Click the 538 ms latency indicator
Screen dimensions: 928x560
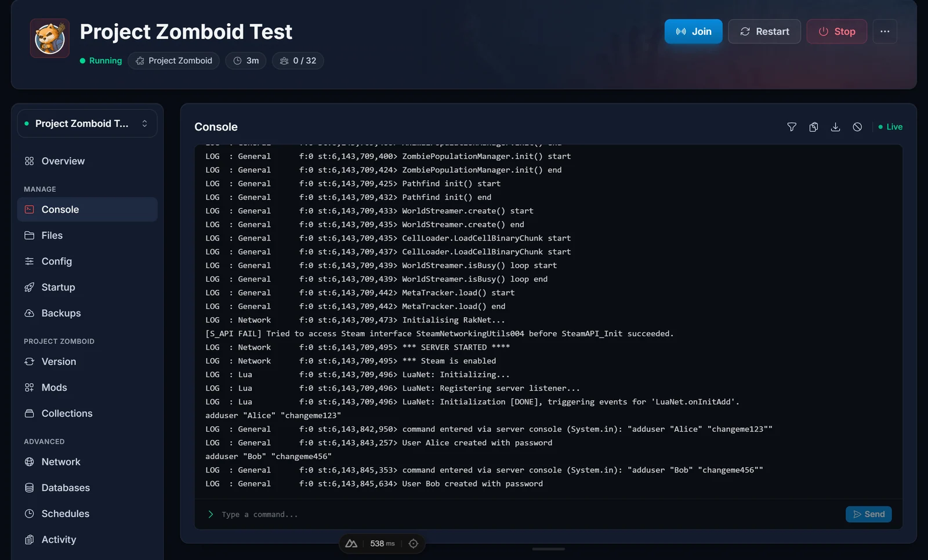point(382,544)
